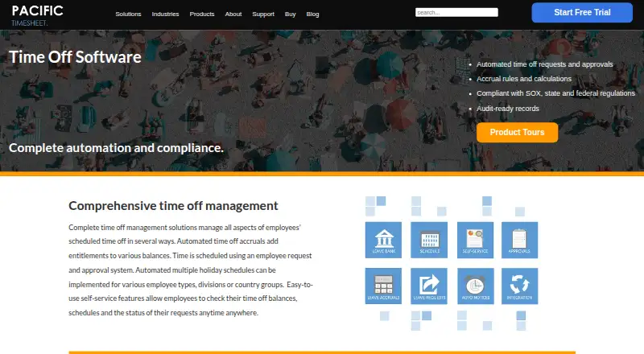The height and width of the screenshot is (354, 644).
Task: Select 'Automated time off requests and approvals' bullet
Action: (545, 64)
